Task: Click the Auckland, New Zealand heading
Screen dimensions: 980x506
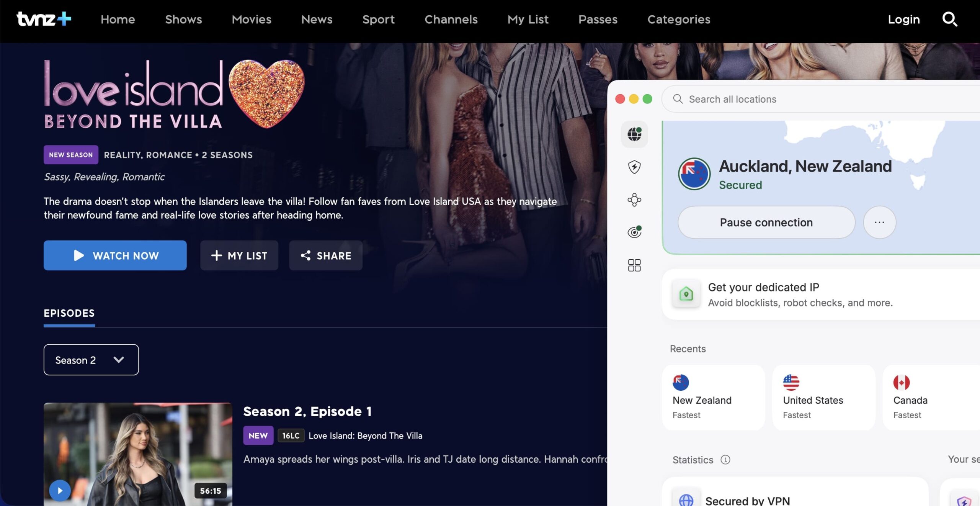Action: pos(805,166)
